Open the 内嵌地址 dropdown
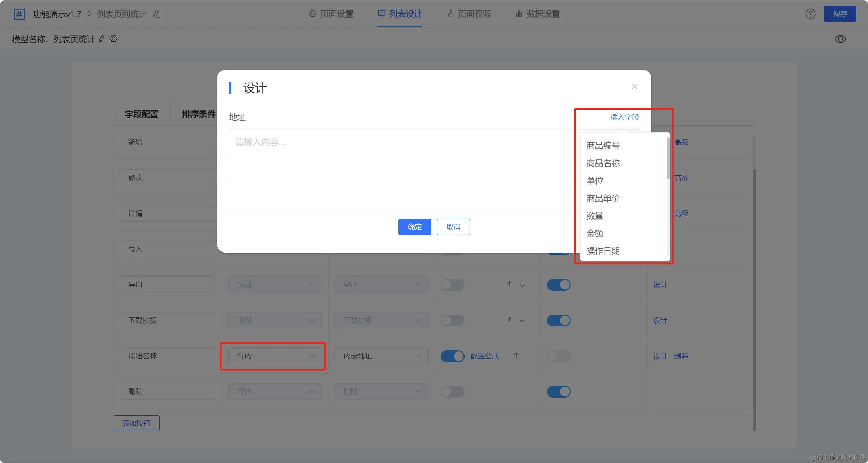Viewport: 868px width, 463px height. click(381, 356)
